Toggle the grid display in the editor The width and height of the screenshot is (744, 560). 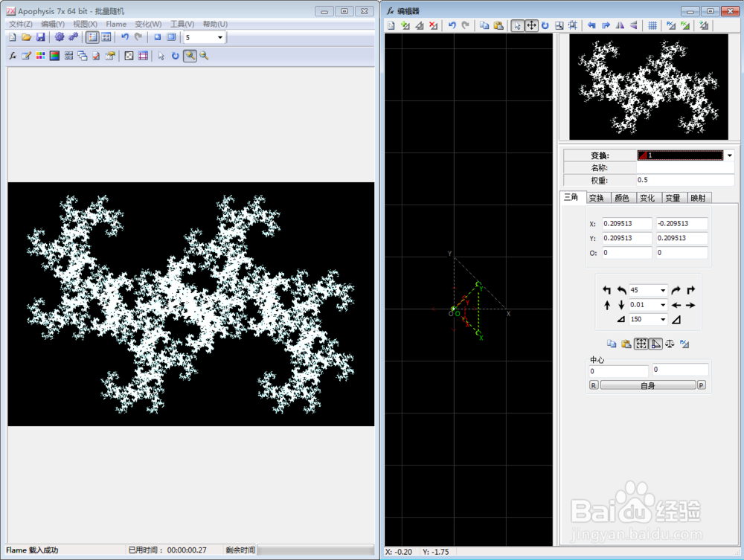pyautogui.click(x=653, y=25)
